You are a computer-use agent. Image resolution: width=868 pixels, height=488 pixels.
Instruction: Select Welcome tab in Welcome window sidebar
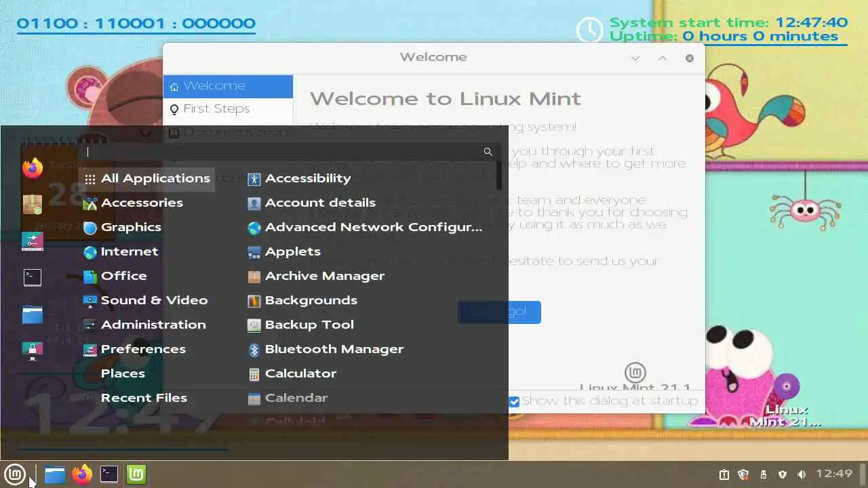[x=228, y=86]
